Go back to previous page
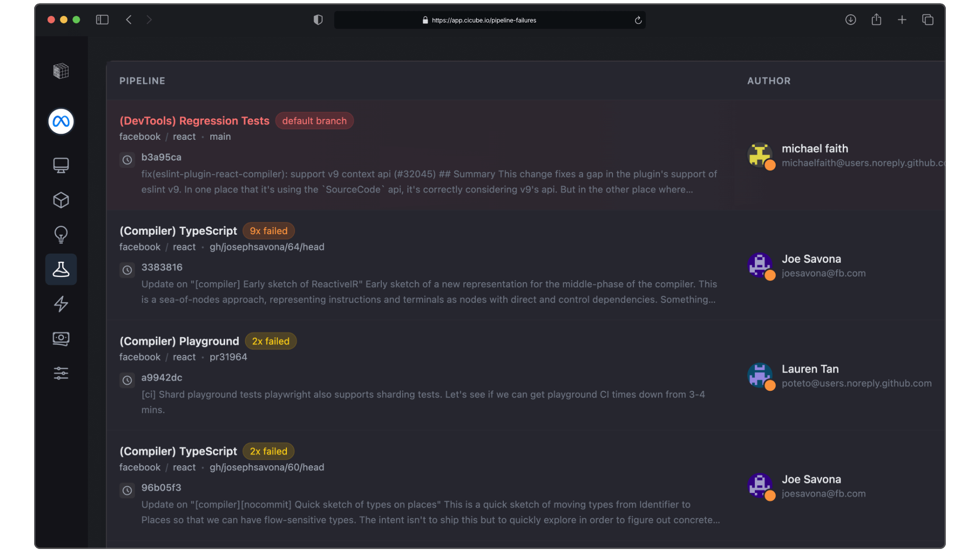This screenshot has height=551, width=980. coord(129,20)
